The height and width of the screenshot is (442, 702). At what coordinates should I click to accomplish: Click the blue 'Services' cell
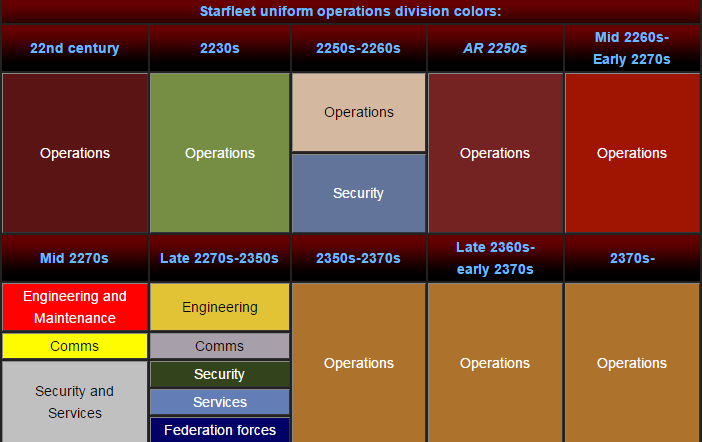[219, 402]
